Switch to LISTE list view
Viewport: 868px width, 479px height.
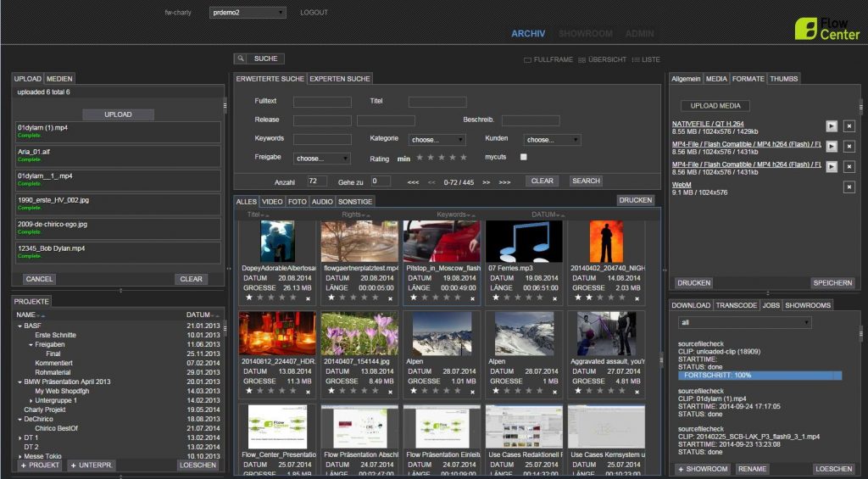[636, 60]
